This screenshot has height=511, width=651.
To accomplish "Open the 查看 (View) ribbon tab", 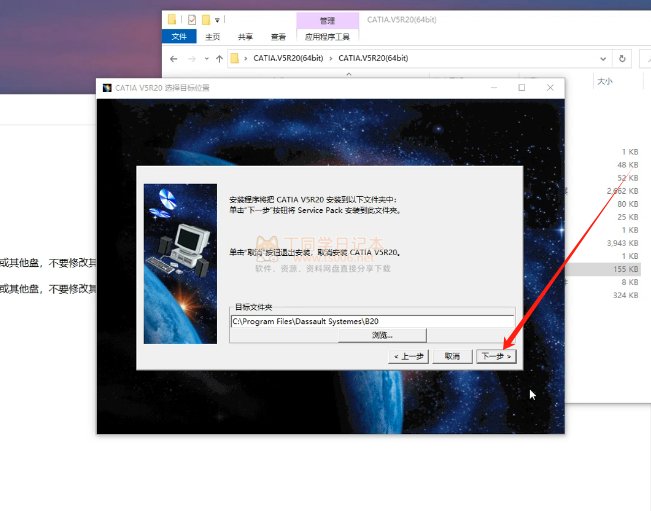I will pos(278,37).
